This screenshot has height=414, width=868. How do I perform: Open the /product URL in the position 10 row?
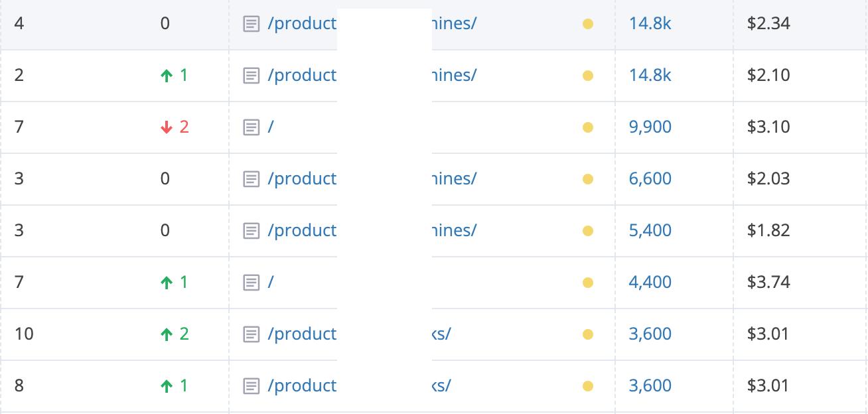[x=302, y=334]
